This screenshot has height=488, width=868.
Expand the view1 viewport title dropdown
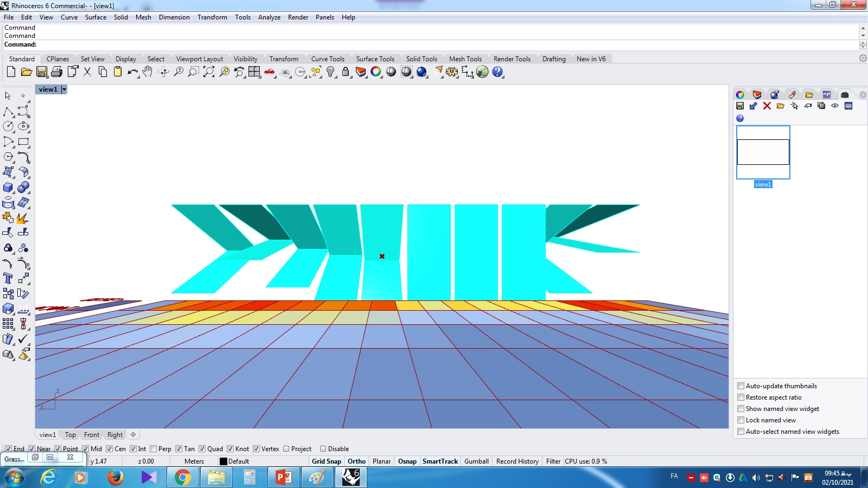64,89
